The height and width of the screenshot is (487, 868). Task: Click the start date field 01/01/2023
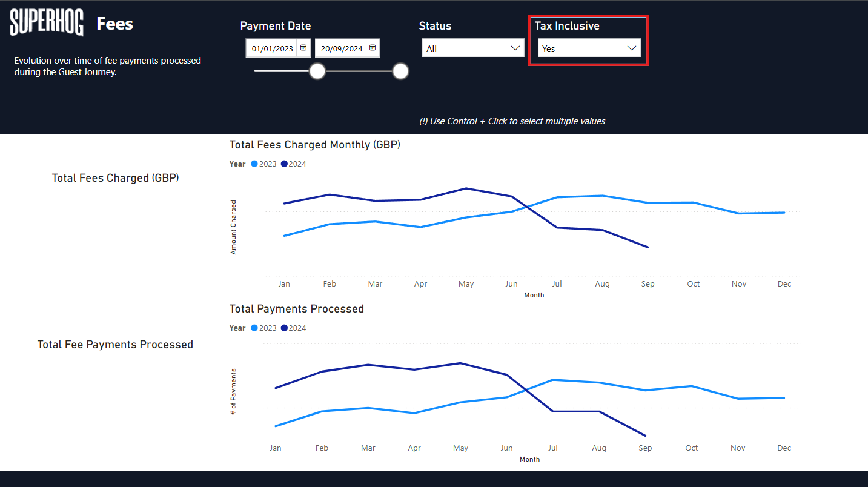click(x=272, y=48)
